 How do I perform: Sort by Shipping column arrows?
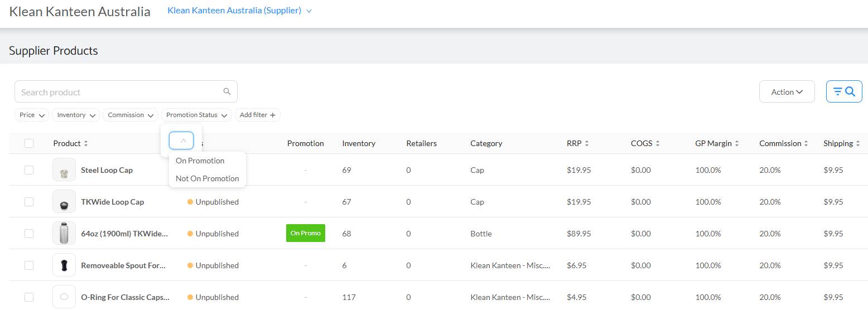pos(858,144)
